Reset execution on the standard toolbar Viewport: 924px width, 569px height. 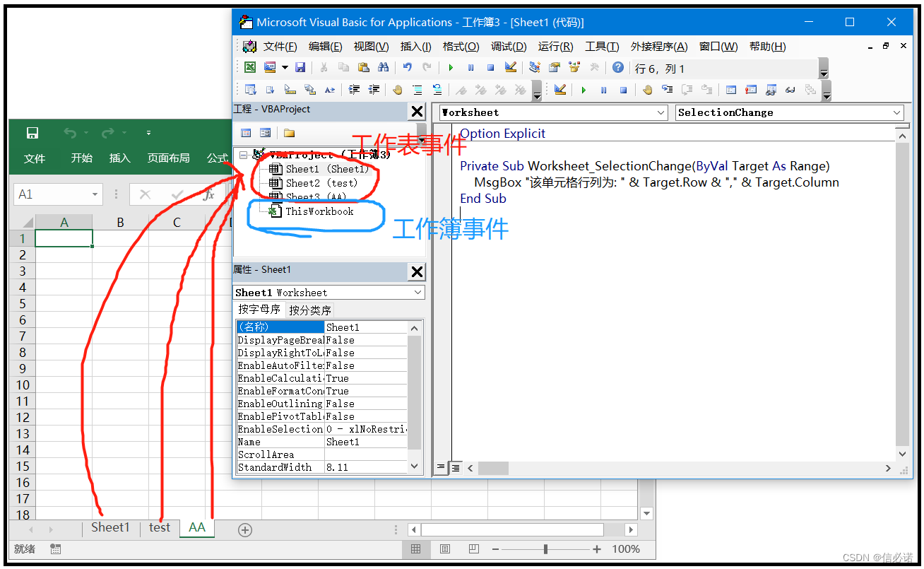point(490,67)
